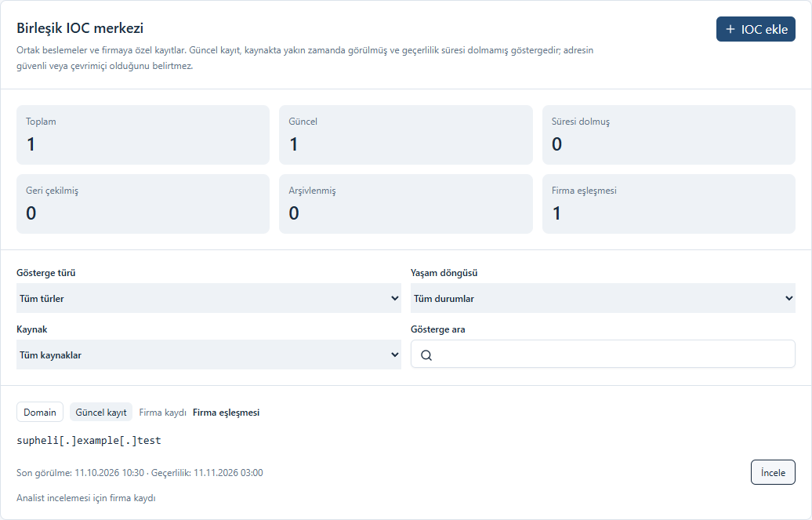Click the Toplam stat card
The width and height of the screenshot is (812, 520).
(x=143, y=135)
